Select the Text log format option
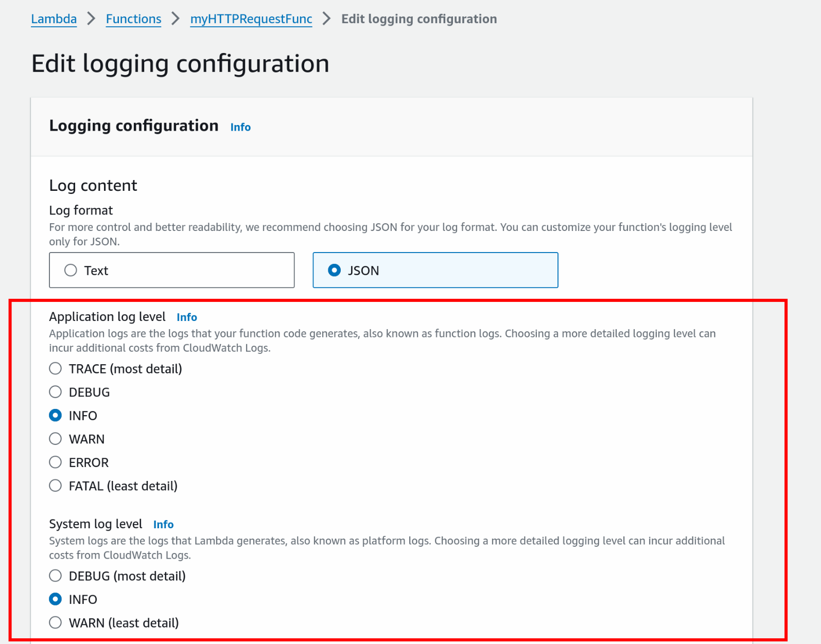This screenshot has width=821, height=644. (x=71, y=270)
